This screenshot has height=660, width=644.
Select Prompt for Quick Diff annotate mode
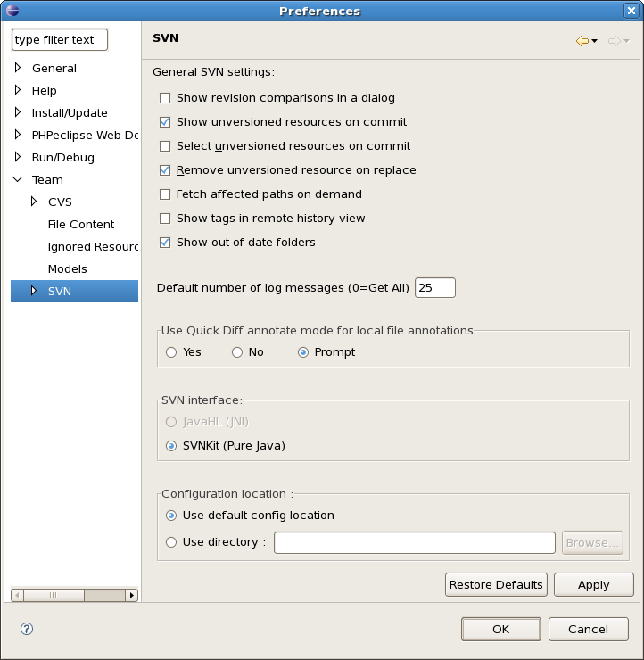click(303, 352)
